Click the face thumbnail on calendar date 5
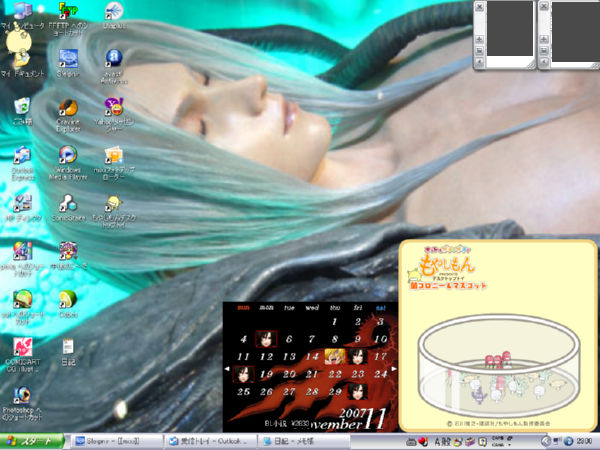This screenshot has width=600, height=450. 266,339
